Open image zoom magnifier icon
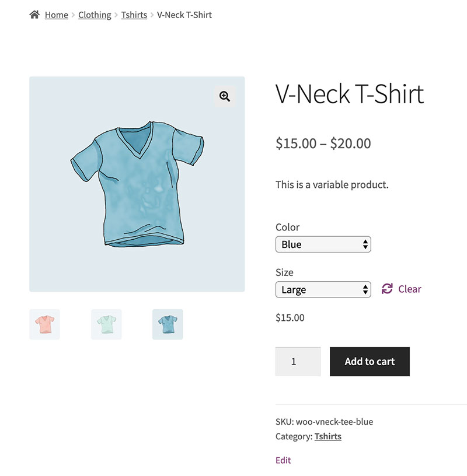 click(x=225, y=96)
